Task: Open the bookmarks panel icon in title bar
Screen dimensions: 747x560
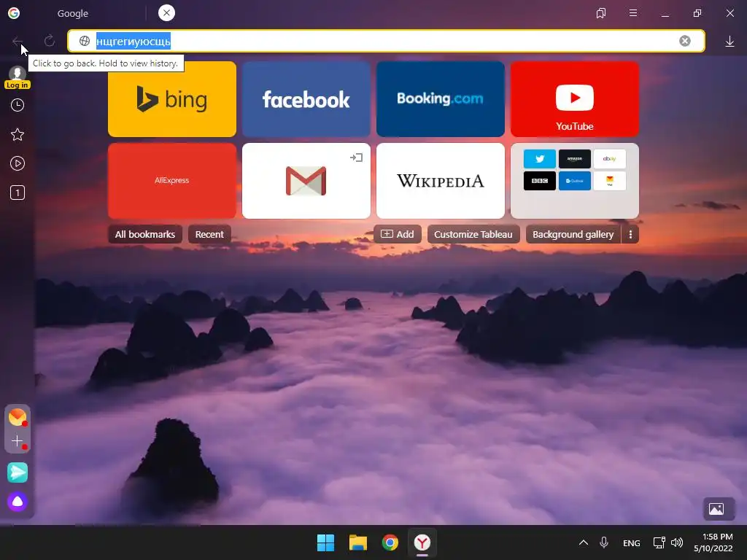Action: click(601, 13)
